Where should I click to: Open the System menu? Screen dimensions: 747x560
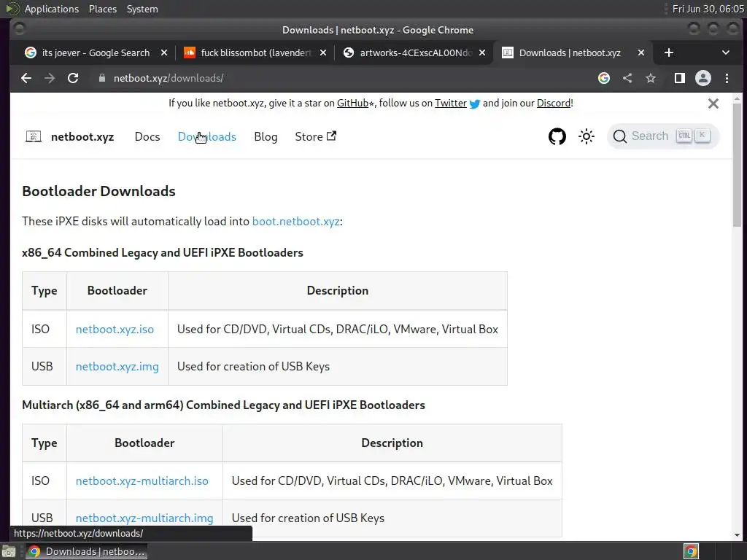point(142,9)
